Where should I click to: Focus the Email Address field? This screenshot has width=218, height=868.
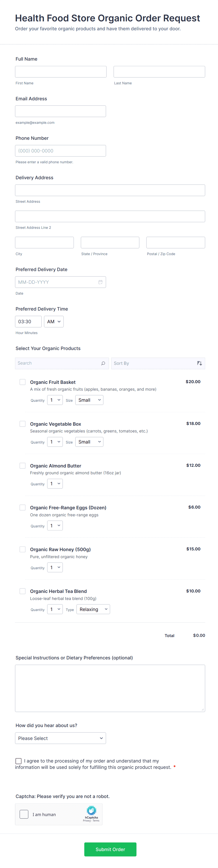[60, 111]
